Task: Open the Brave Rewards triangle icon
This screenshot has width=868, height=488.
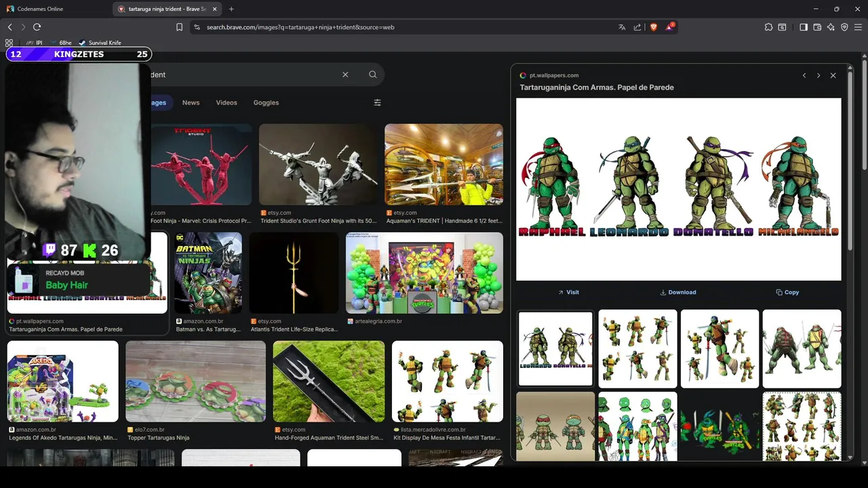Action: [669, 27]
